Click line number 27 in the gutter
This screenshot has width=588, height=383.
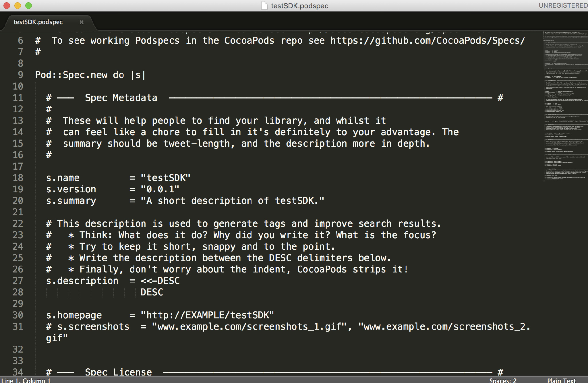18,281
